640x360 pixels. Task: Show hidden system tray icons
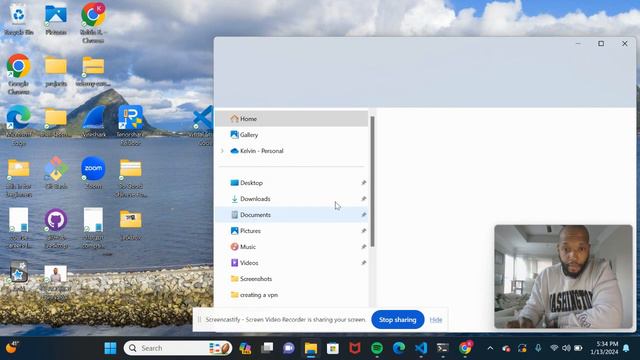click(490, 348)
